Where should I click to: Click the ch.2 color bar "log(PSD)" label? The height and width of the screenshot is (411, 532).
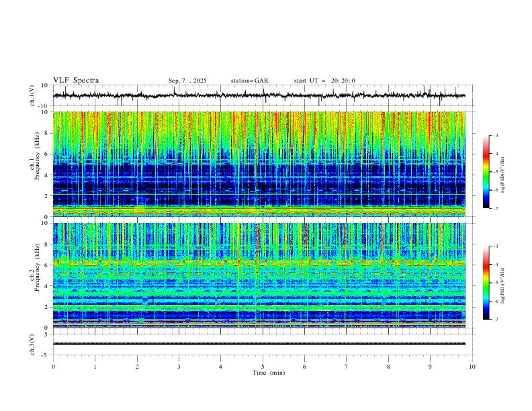pyautogui.click(x=502, y=286)
